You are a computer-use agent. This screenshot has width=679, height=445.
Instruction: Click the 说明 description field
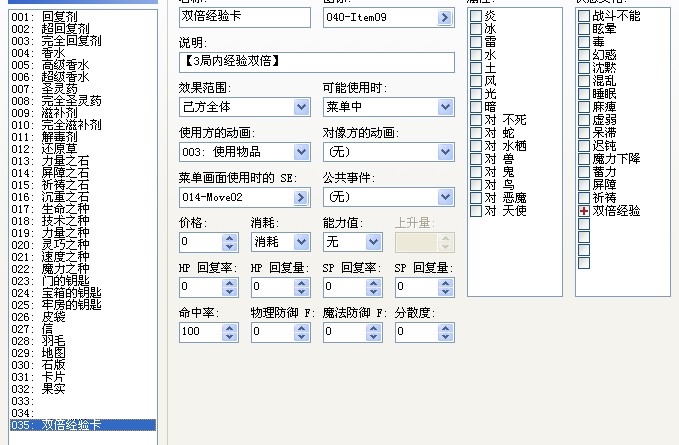317,62
